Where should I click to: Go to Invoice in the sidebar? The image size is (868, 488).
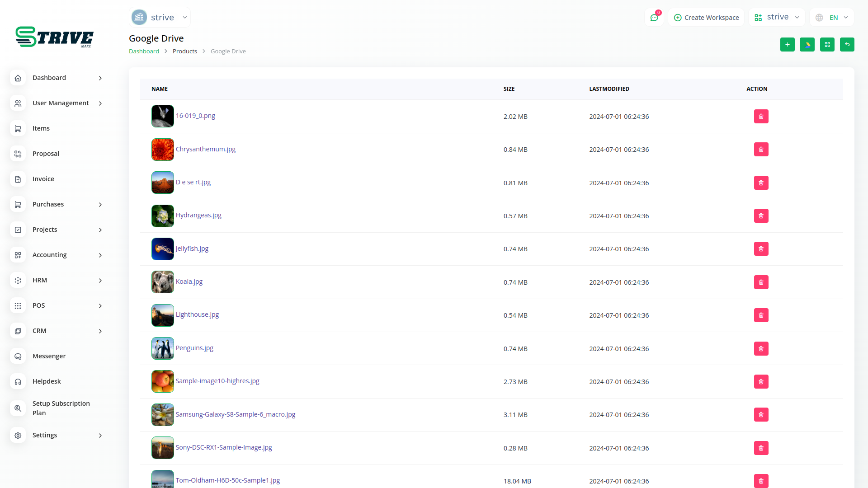[43, 179]
